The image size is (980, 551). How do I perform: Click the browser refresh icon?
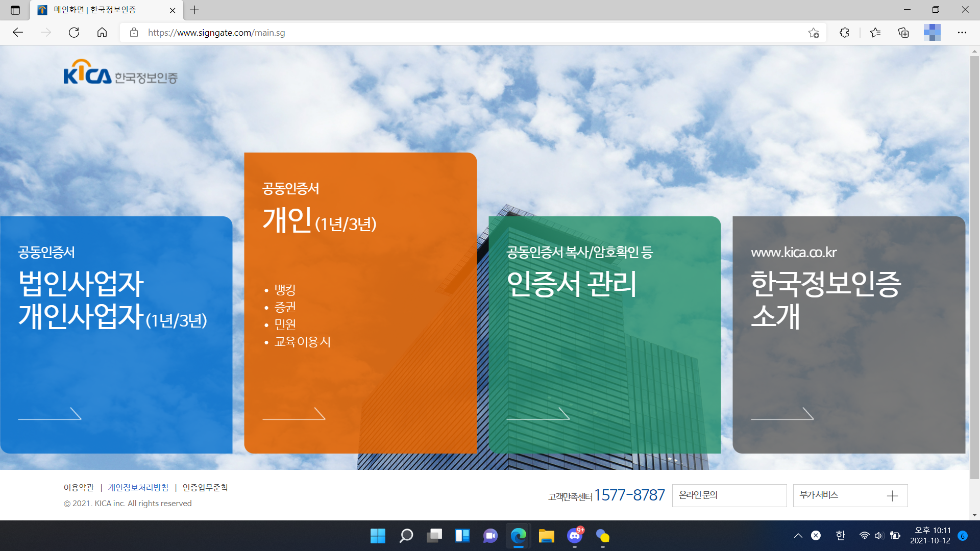tap(74, 33)
